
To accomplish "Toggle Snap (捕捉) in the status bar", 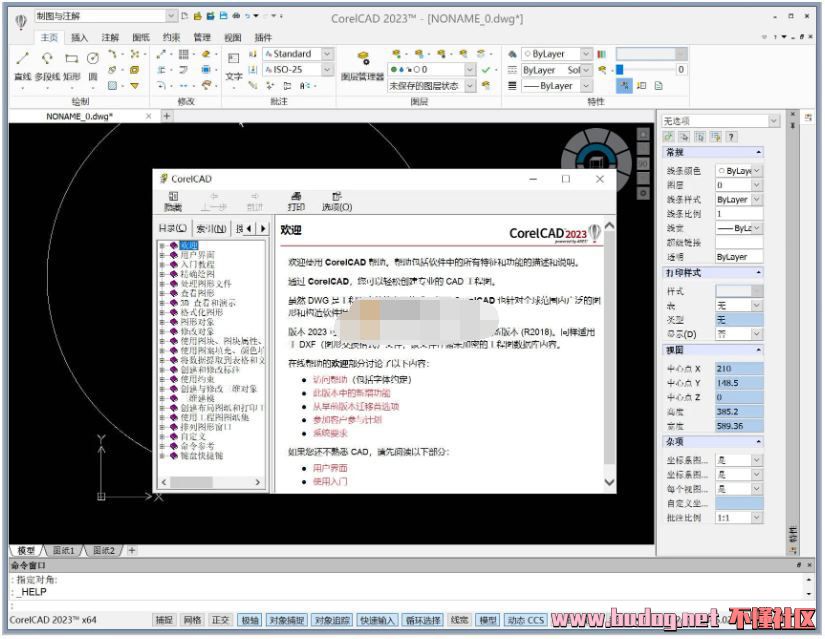I will coord(164,620).
